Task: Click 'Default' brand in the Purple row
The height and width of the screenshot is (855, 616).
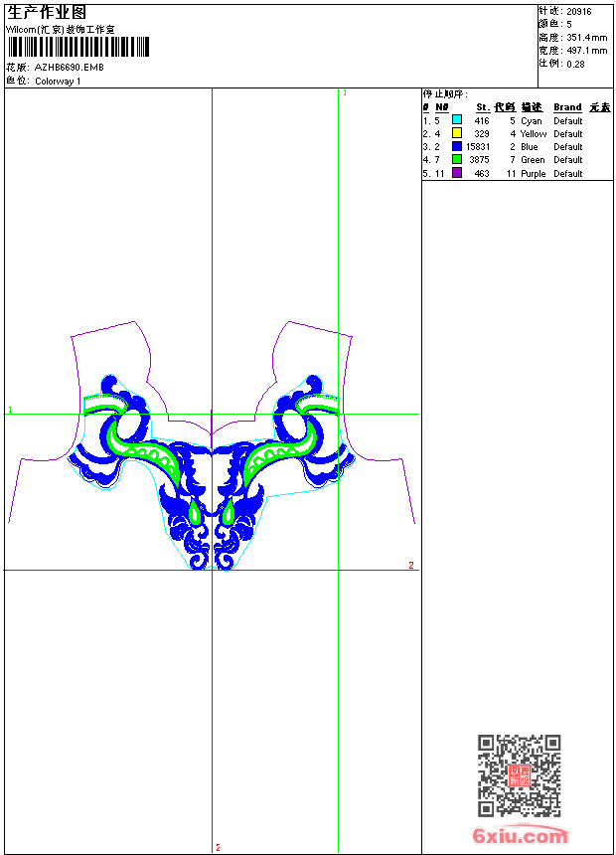Action: (x=568, y=174)
